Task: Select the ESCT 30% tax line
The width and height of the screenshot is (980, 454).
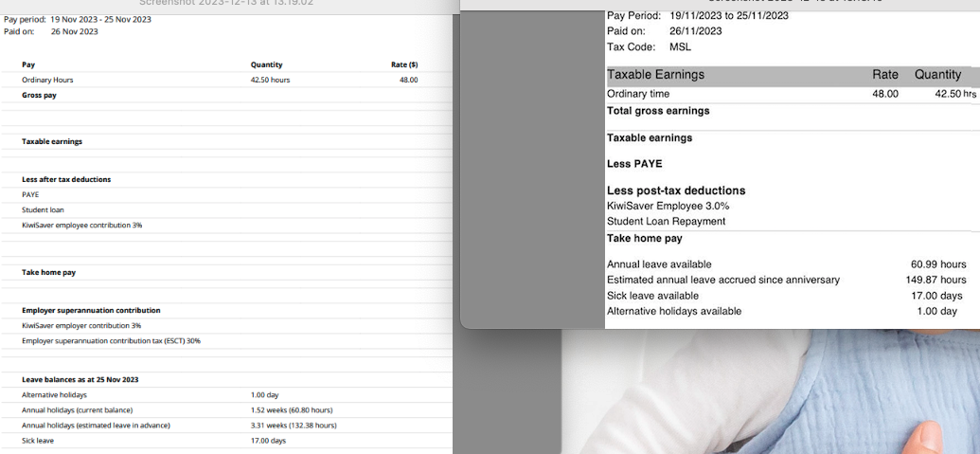Action: click(111, 340)
